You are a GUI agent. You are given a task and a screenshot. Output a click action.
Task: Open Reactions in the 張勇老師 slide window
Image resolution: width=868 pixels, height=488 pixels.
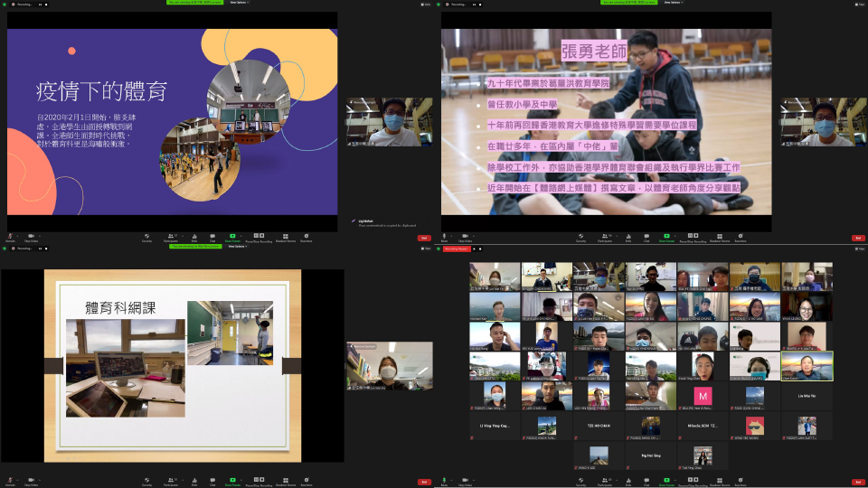(x=741, y=238)
